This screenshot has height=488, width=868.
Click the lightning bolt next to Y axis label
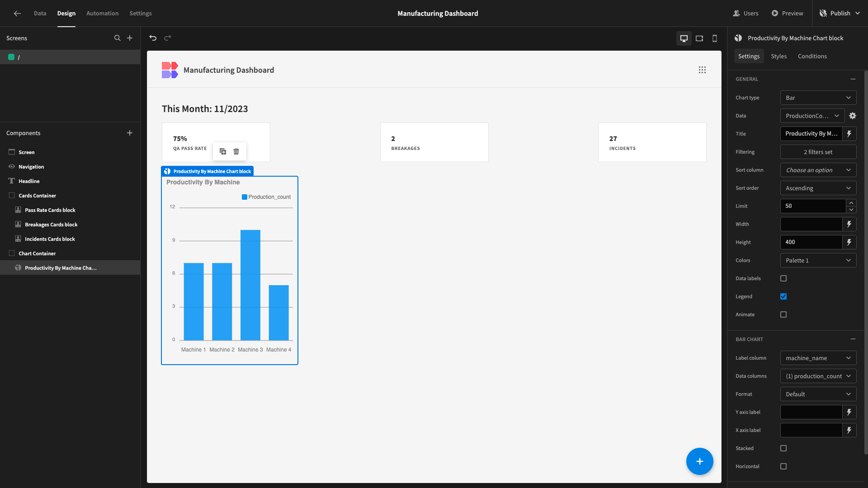[x=849, y=412]
